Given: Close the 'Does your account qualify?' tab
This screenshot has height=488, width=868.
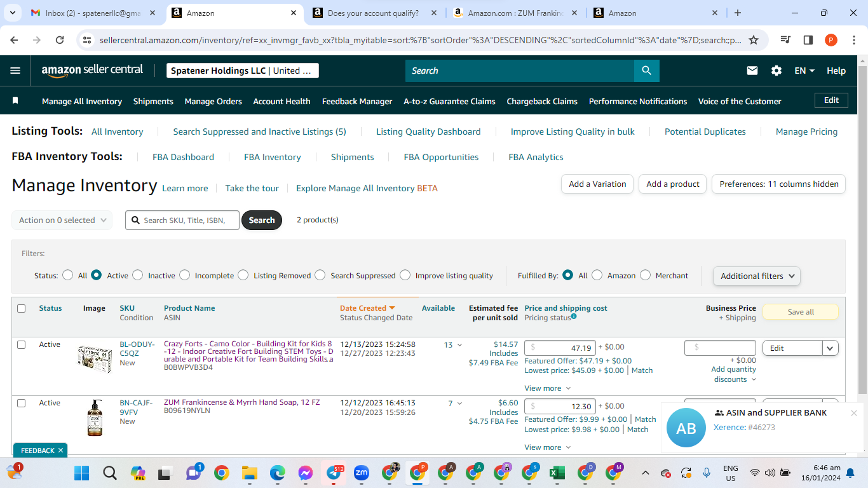Looking at the screenshot, I should tap(433, 13).
